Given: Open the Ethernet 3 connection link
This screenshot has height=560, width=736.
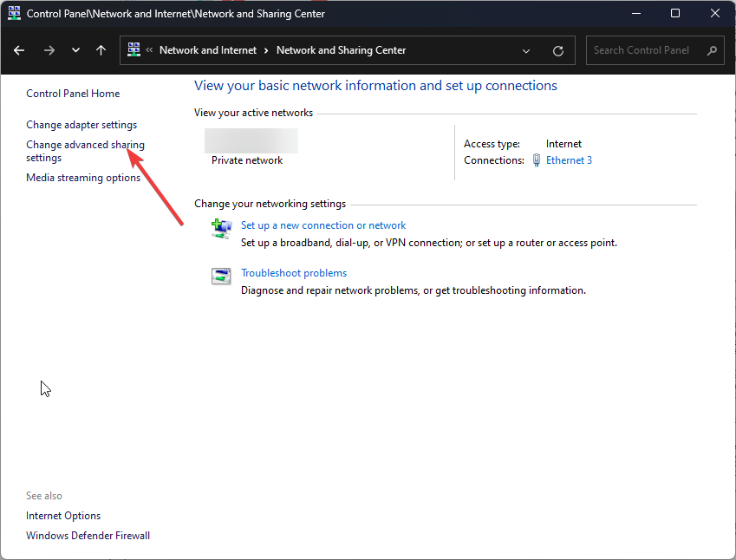Looking at the screenshot, I should 569,160.
